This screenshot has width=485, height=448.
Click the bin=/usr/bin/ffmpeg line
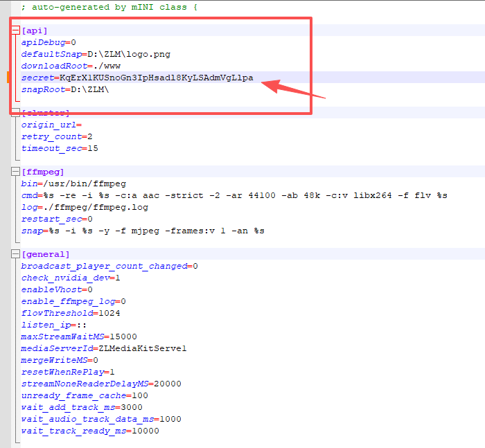click(73, 183)
